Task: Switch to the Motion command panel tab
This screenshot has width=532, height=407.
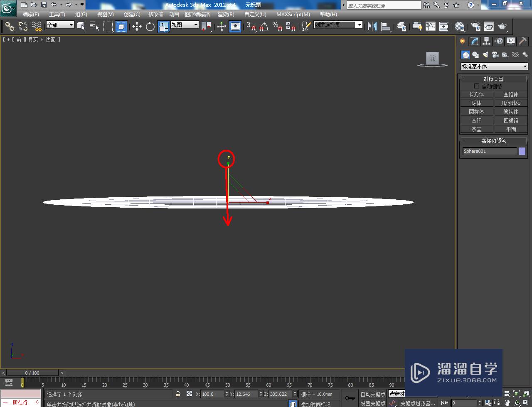Action: (499, 41)
